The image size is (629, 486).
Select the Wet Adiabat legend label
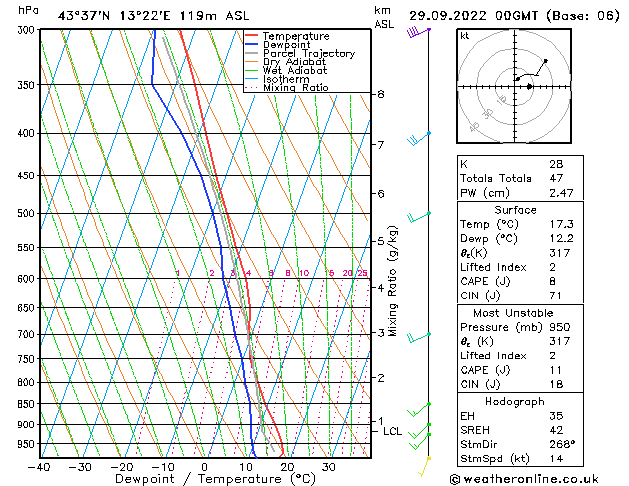295,70
